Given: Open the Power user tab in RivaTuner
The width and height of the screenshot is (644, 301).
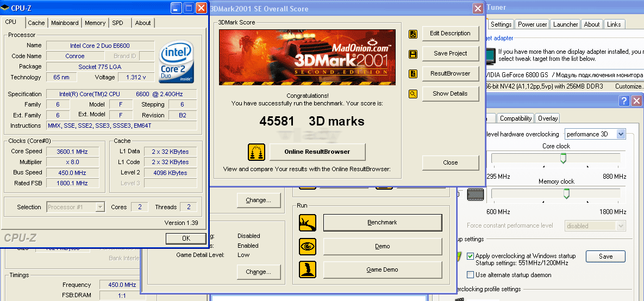Looking at the screenshot, I should pyautogui.click(x=532, y=24).
